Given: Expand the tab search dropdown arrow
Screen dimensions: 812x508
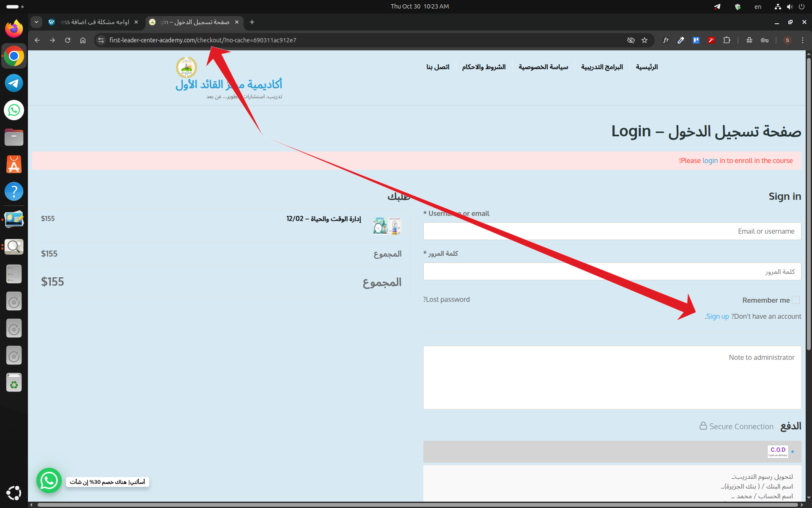Looking at the screenshot, I should (x=36, y=22).
